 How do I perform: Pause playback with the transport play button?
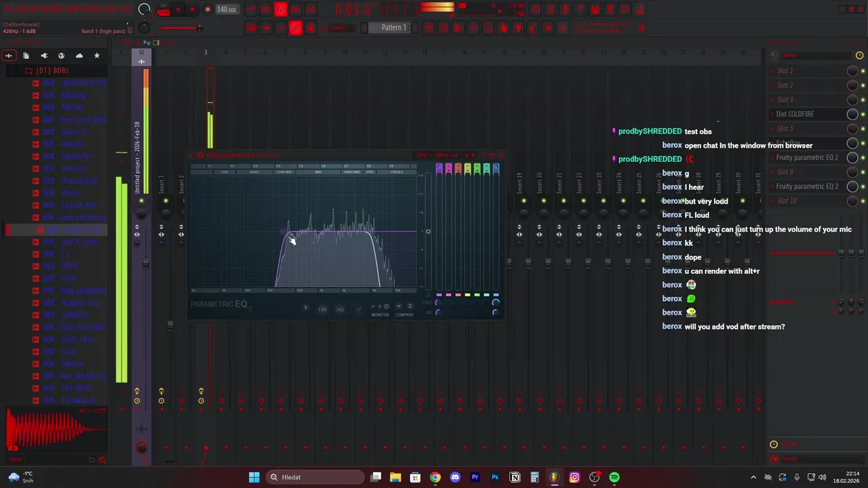(x=178, y=9)
